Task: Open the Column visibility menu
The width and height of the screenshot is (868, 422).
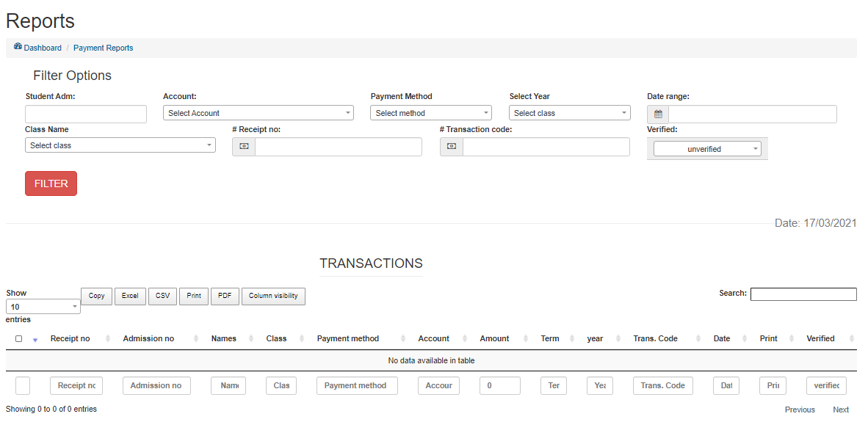Action: pyautogui.click(x=273, y=296)
